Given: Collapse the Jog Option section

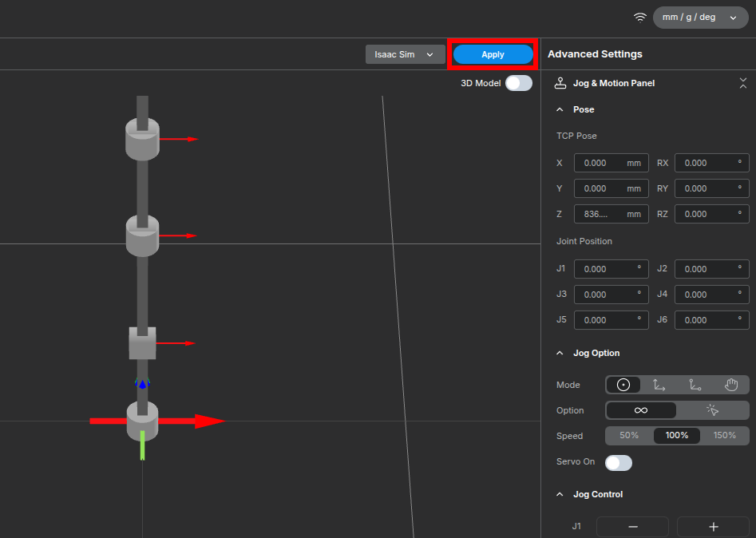Looking at the screenshot, I should click(560, 353).
